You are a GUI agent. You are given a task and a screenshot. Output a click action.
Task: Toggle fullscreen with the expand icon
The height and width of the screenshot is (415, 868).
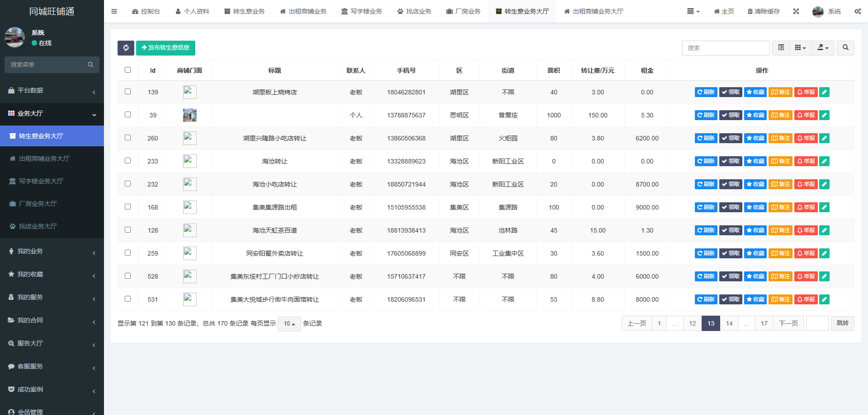[796, 11]
